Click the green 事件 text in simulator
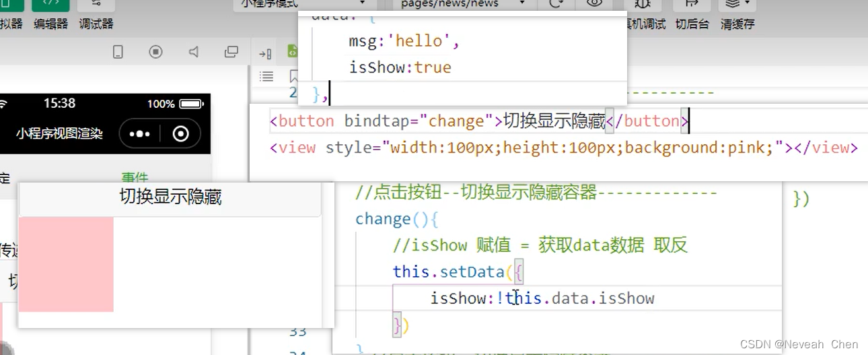 point(135,177)
